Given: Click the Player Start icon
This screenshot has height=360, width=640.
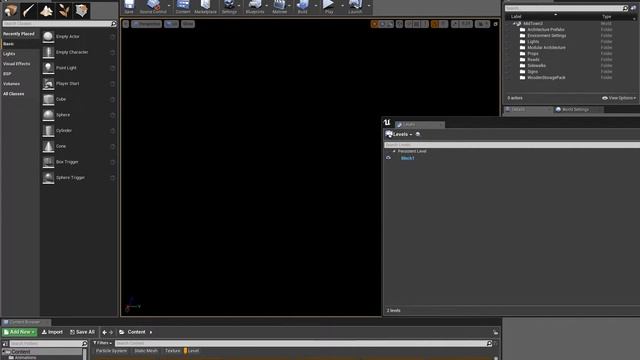Looking at the screenshot, I should (48, 84).
